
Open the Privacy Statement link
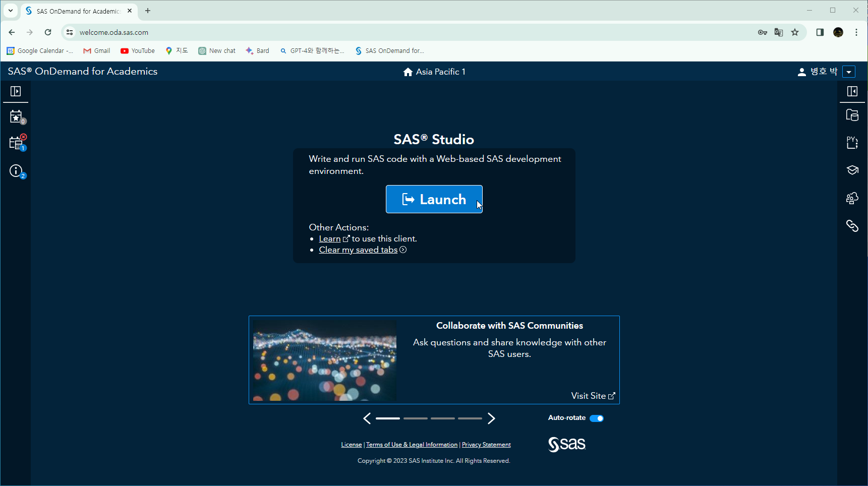click(486, 445)
